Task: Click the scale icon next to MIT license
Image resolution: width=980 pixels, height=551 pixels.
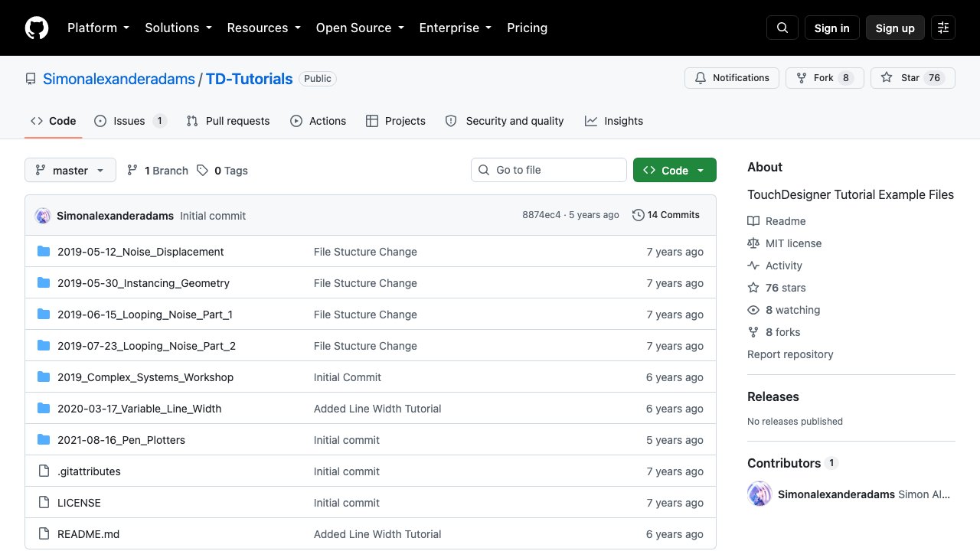Action: (x=753, y=243)
